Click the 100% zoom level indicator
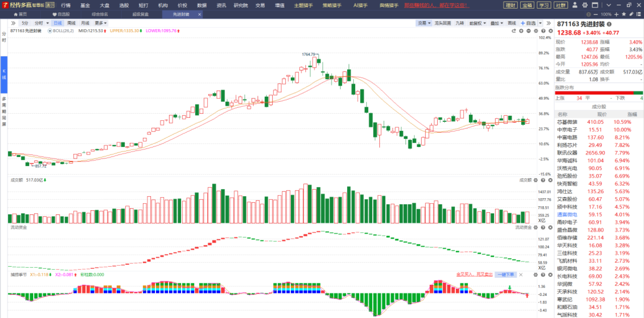Image resolution: width=644 pixels, height=318 pixels. point(606,14)
